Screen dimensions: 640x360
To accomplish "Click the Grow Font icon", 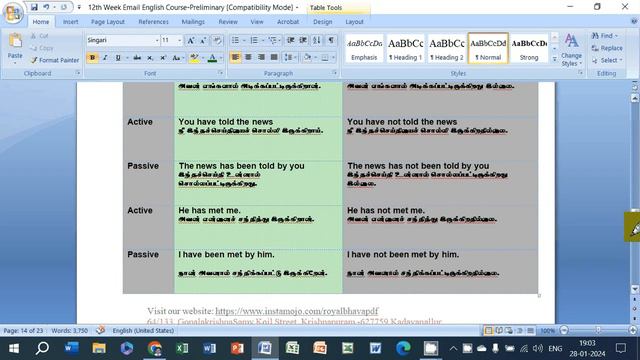I will point(191,40).
